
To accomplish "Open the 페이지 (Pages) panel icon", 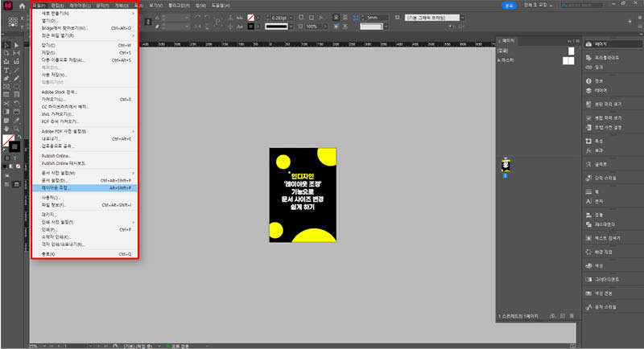I will pos(588,44).
